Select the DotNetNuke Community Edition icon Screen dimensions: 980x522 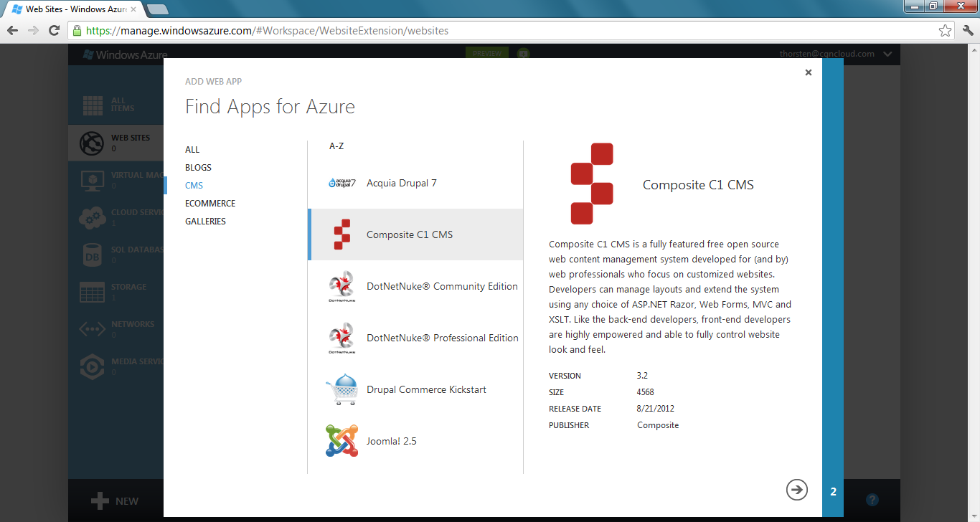[x=341, y=287]
